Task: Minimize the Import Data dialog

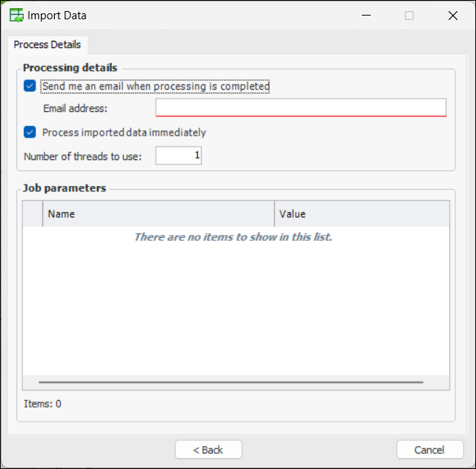Action: click(365, 15)
